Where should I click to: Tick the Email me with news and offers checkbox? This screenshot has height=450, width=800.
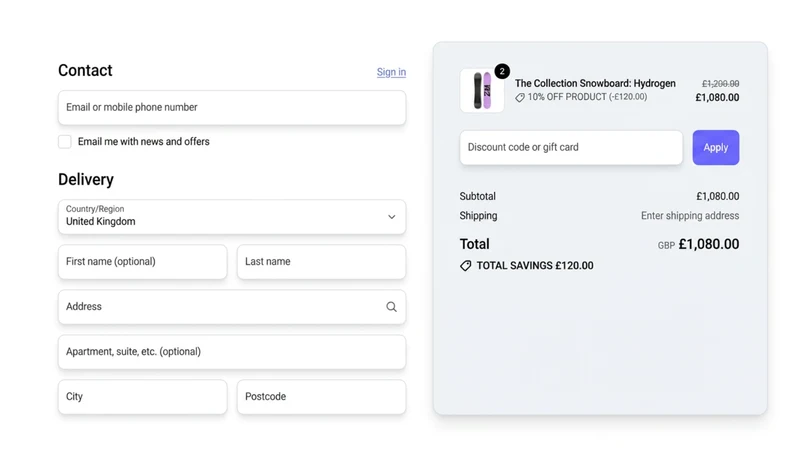pyautogui.click(x=65, y=141)
